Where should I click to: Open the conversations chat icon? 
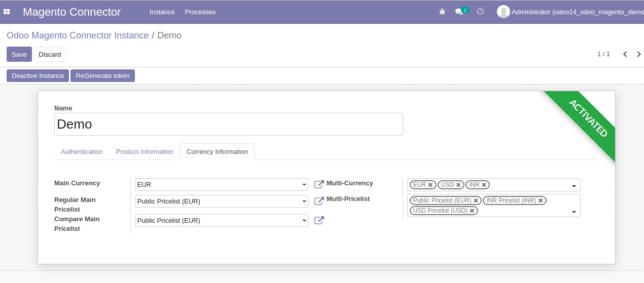point(459,12)
